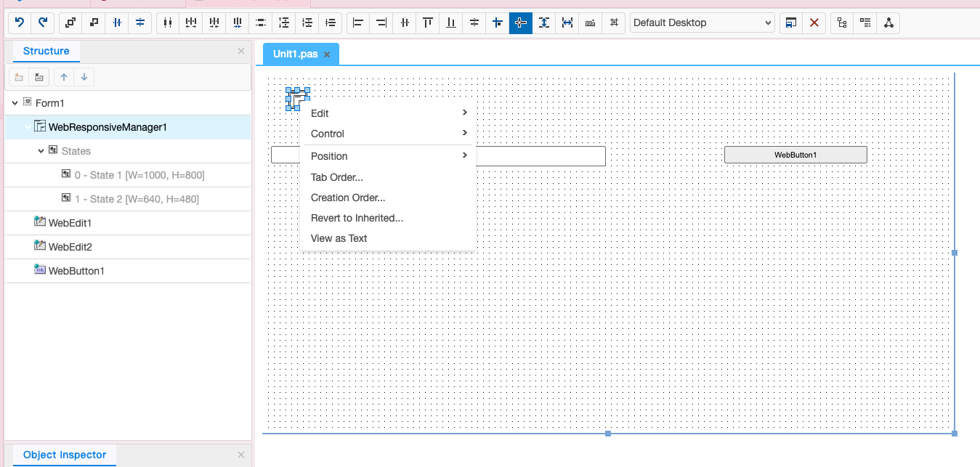Image resolution: width=980 pixels, height=467 pixels.
Task: Toggle the highlighted blue alignment toolbar button
Action: 520,23
